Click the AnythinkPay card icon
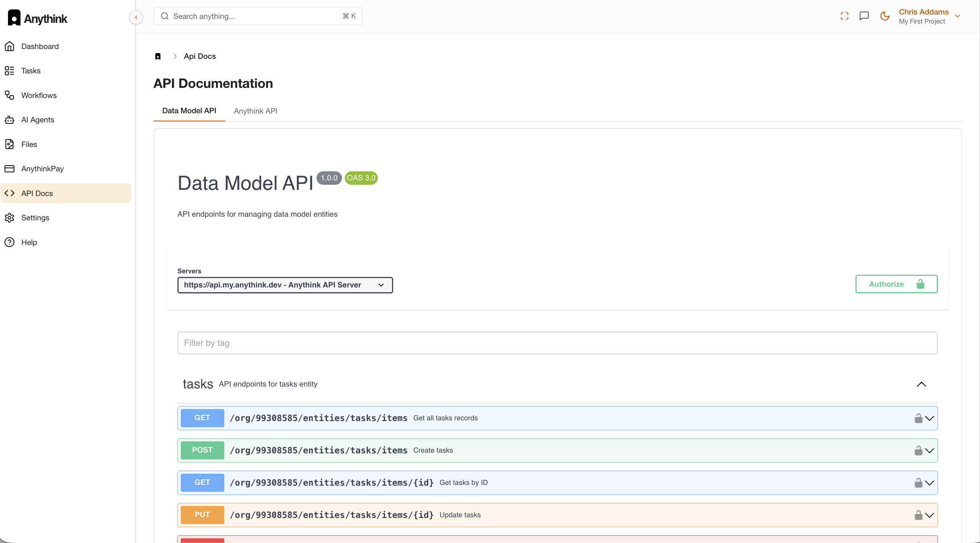The height and width of the screenshot is (543, 980). 9,168
